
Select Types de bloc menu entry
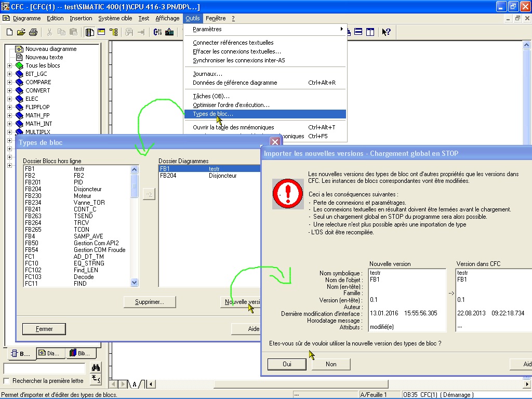pos(213,114)
